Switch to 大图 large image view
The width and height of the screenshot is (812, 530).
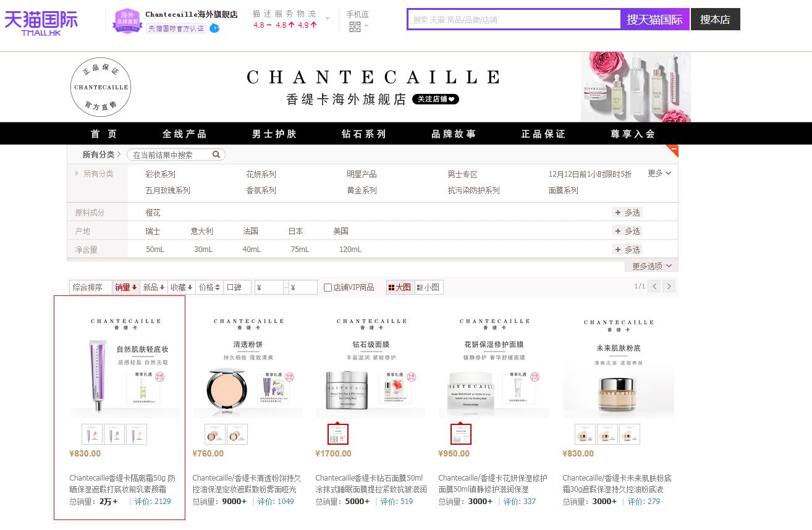[x=399, y=287]
